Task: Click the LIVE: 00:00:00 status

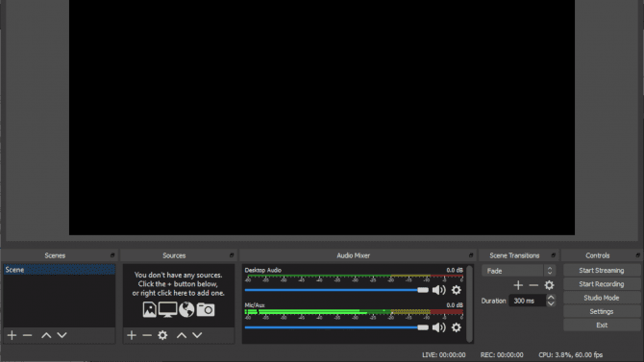Action: click(443, 355)
